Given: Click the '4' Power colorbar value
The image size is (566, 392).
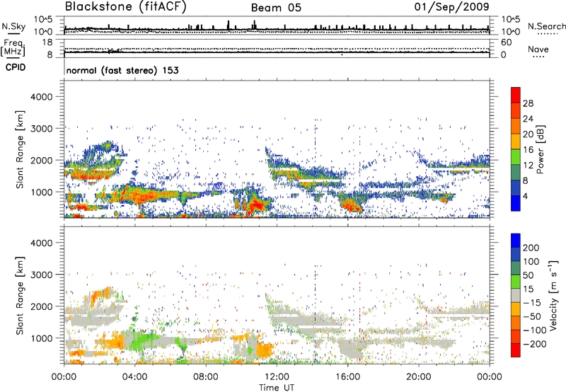Looking at the screenshot, I should point(525,197).
